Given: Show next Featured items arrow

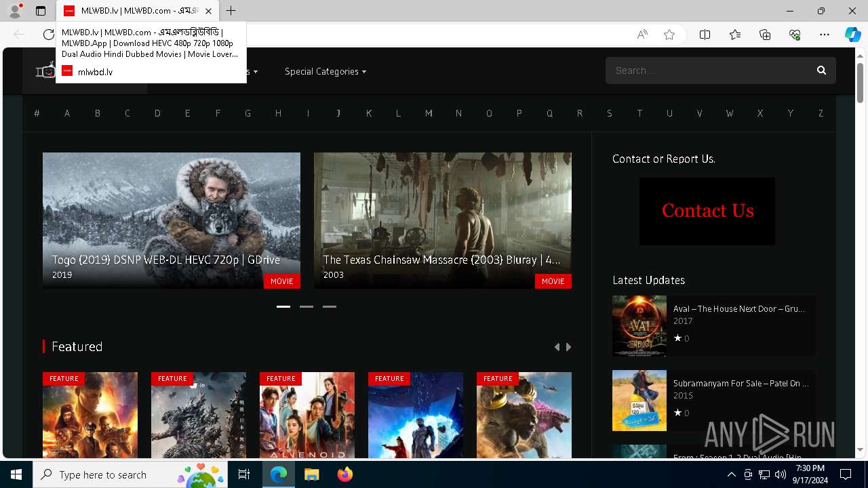Looking at the screenshot, I should (568, 347).
